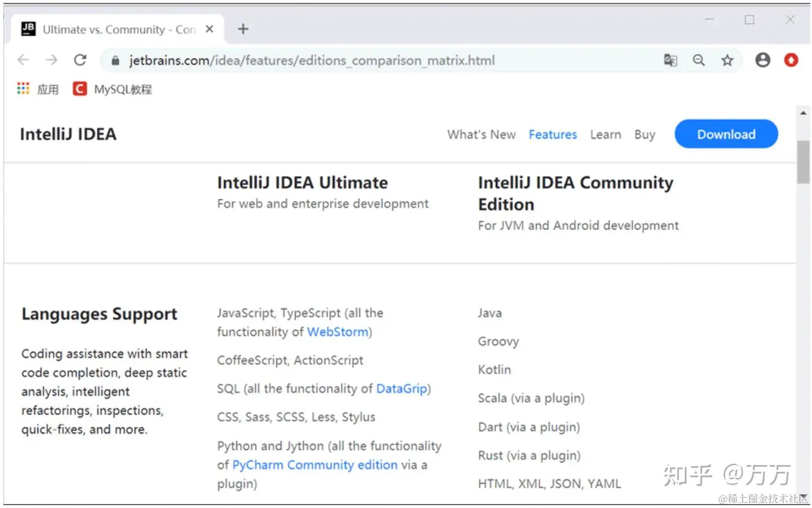Open the zoom magnifier icon

(699, 60)
